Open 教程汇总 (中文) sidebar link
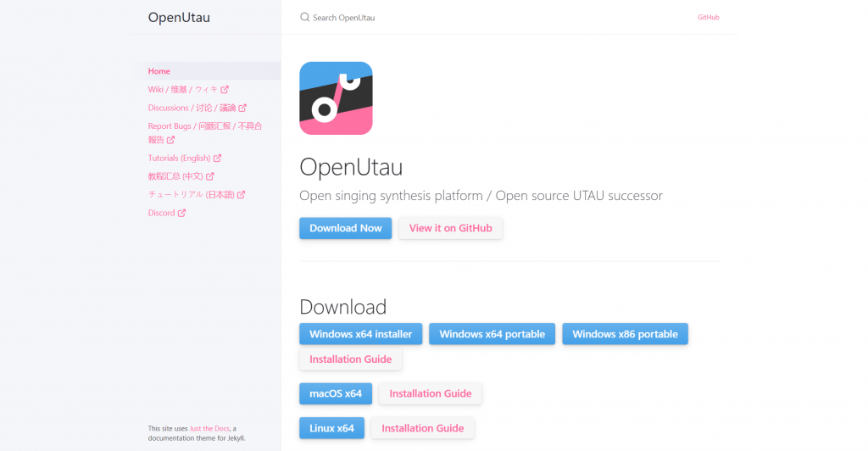The height and width of the screenshot is (451, 868). click(181, 176)
